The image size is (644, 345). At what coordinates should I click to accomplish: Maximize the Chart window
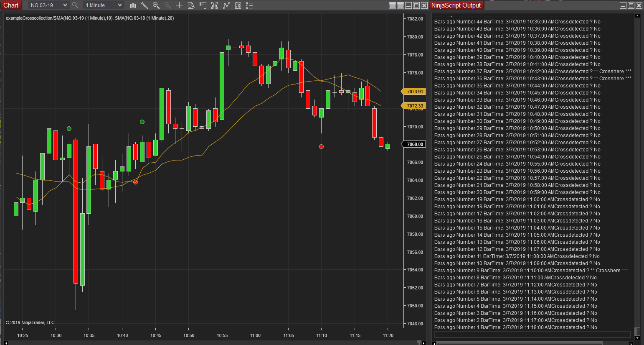416,5
